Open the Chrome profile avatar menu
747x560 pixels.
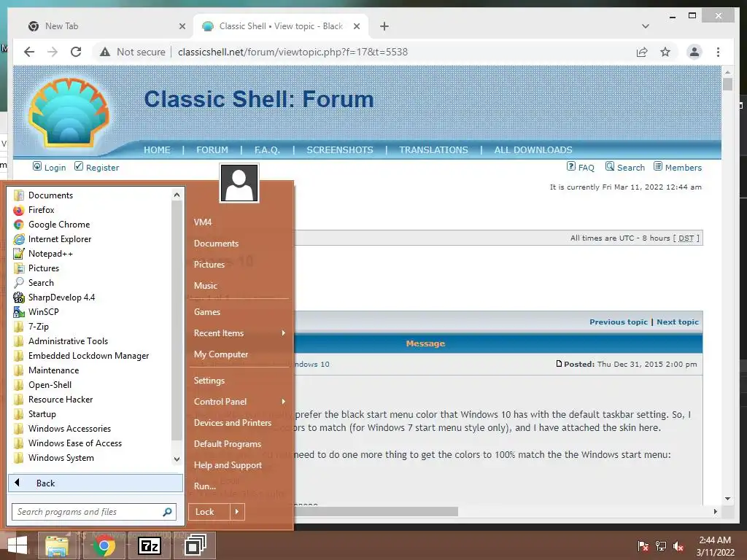click(694, 52)
